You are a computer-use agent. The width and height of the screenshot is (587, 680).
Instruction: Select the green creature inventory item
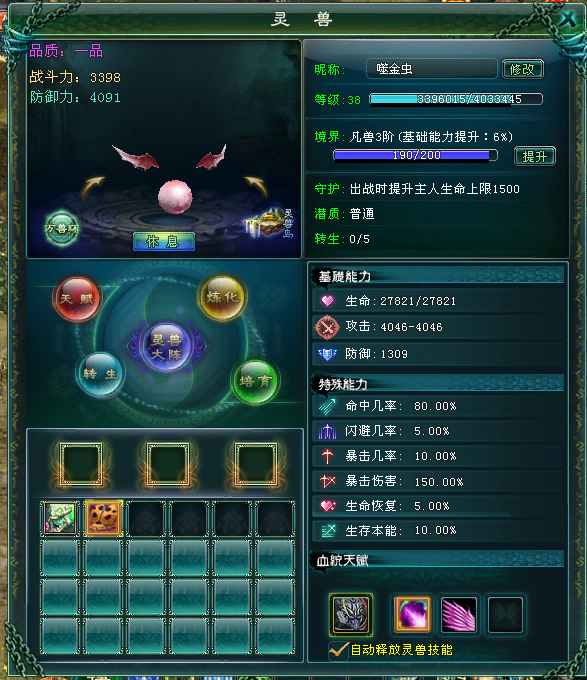pos(60,518)
